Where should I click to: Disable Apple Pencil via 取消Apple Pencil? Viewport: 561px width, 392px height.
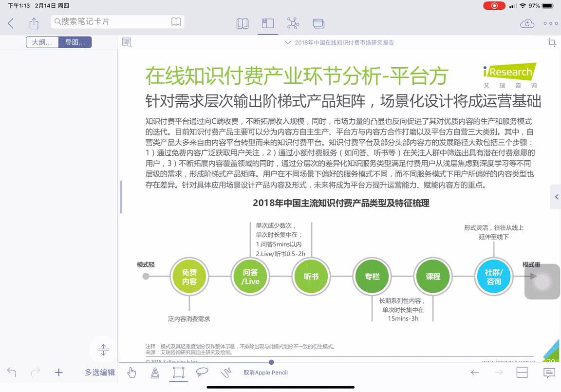tap(266, 372)
